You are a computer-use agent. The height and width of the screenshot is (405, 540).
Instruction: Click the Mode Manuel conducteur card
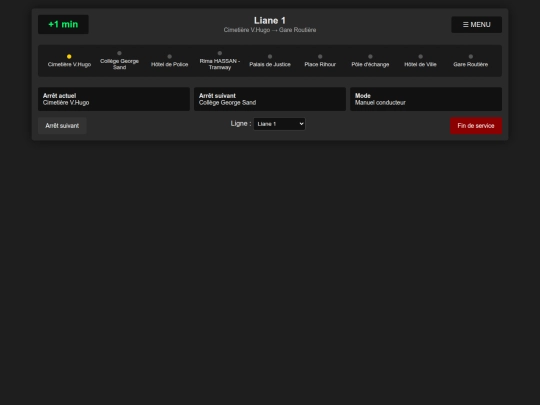[426, 99]
